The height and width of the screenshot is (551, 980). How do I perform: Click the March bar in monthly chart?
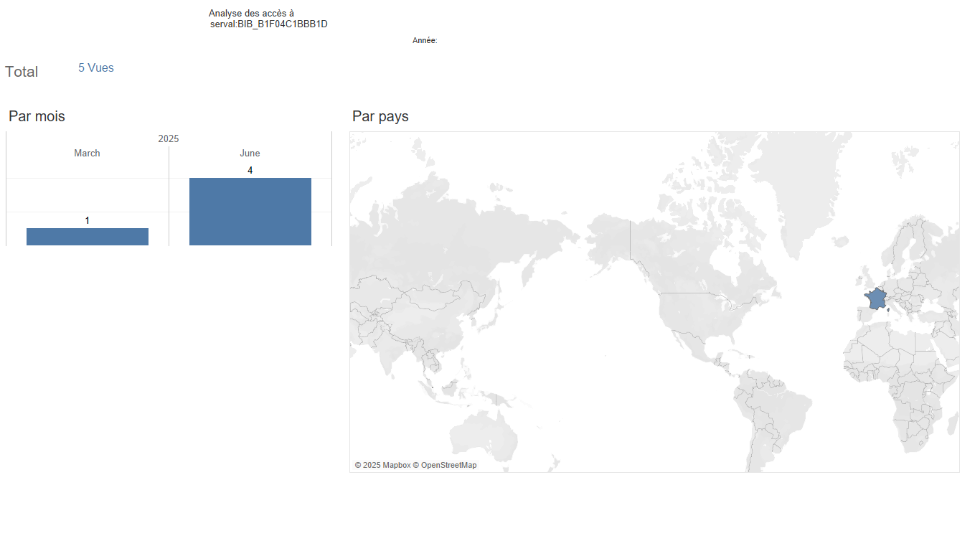tap(87, 237)
